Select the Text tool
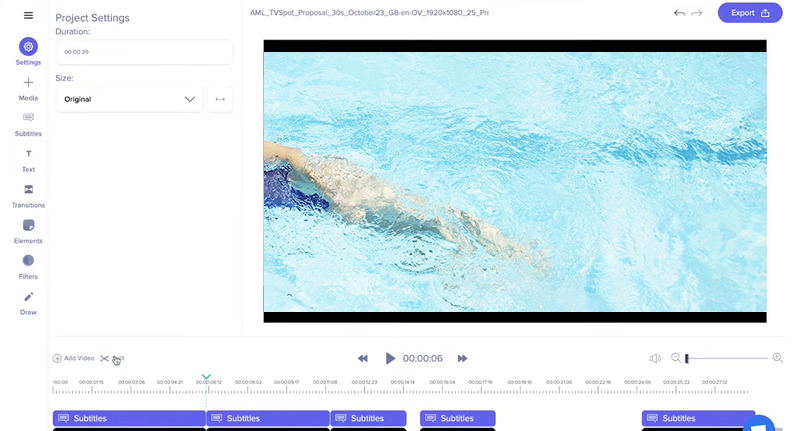The height and width of the screenshot is (431, 800). [28, 161]
